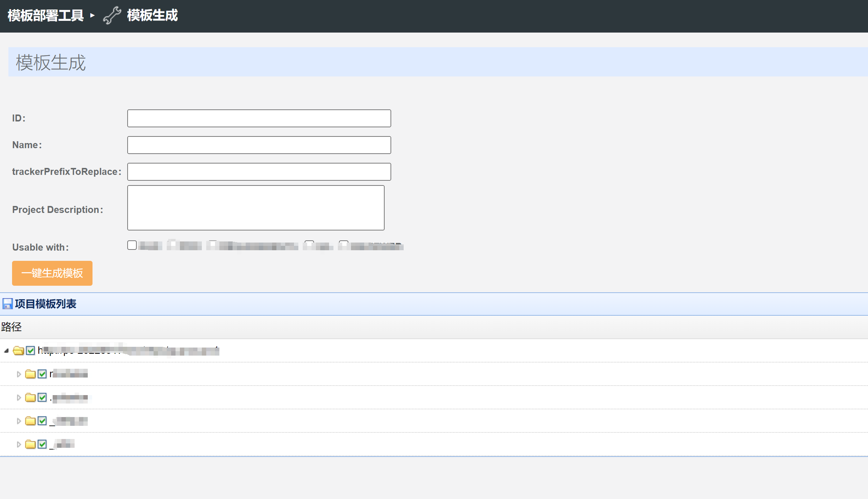Click the folder icon of the row starting with a dot
Screen dimensions: 868x499
(30, 397)
